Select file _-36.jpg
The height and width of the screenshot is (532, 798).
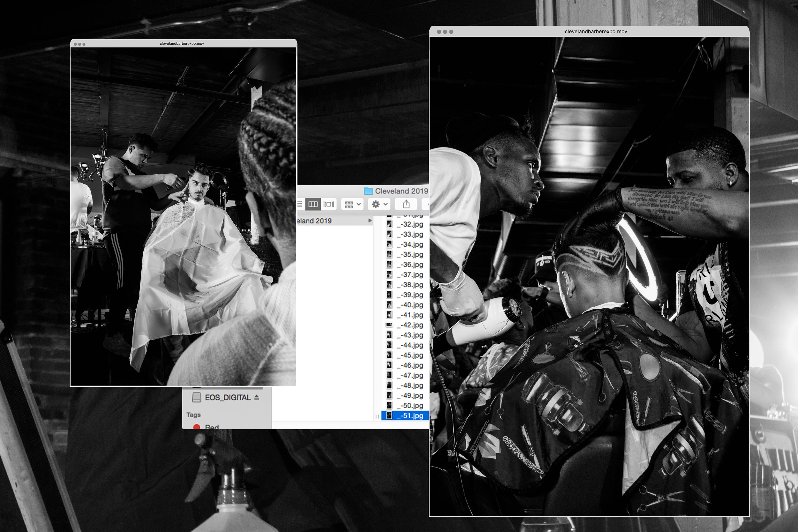(405, 265)
